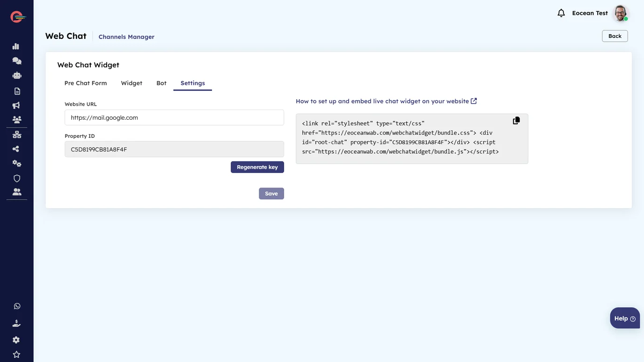The width and height of the screenshot is (644, 362).
Task: Click the star icon in sidebar
Action: 17,355
